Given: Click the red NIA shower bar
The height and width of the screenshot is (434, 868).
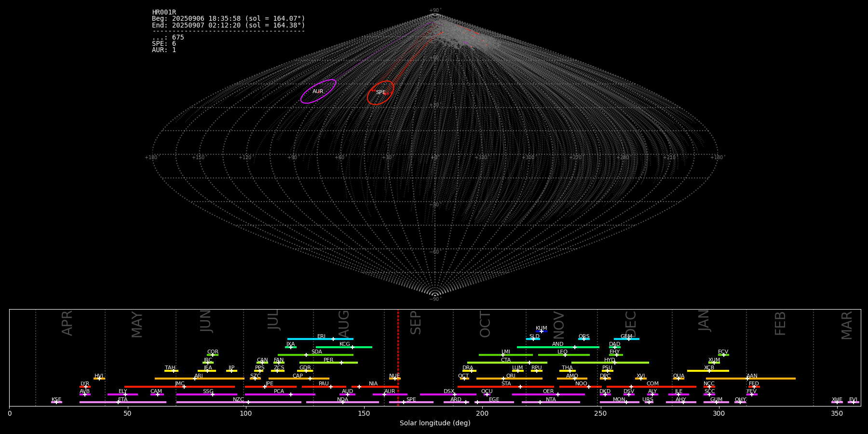Looking at the screenshot, I should click(375, 386).
